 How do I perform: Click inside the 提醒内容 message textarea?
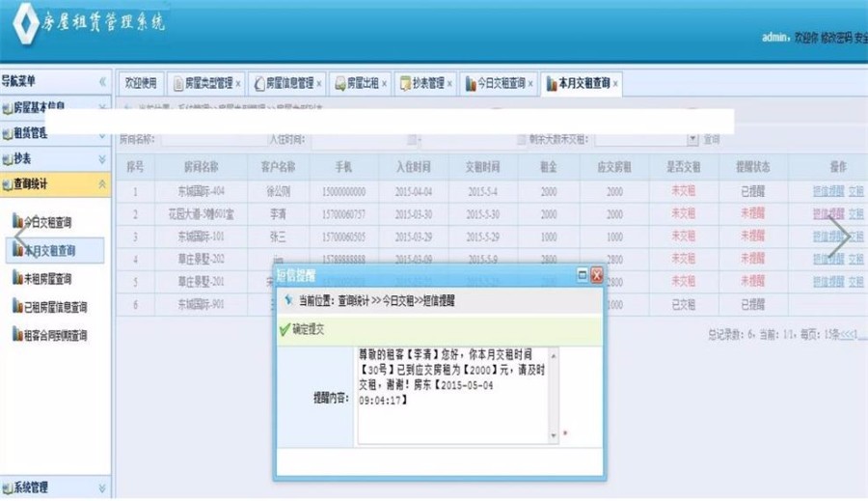[x=453, y=396]
